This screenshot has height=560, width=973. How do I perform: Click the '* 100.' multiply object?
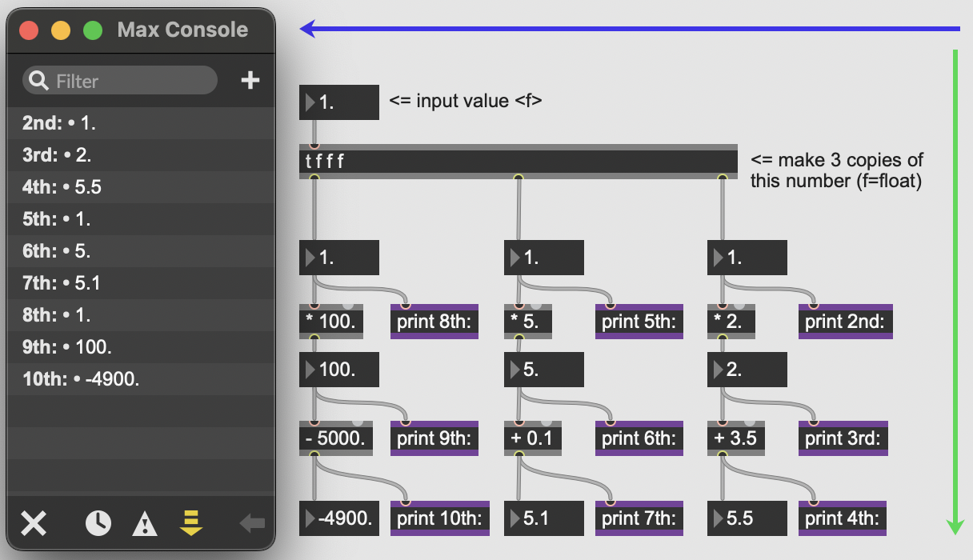coord(330,322)
